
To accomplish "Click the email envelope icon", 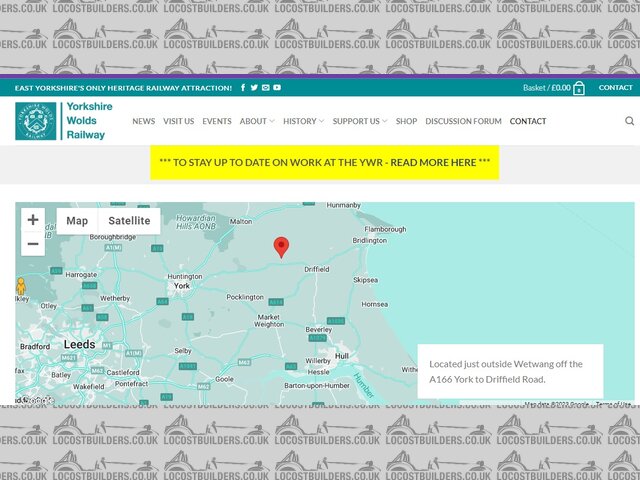I will pos(265,88).
